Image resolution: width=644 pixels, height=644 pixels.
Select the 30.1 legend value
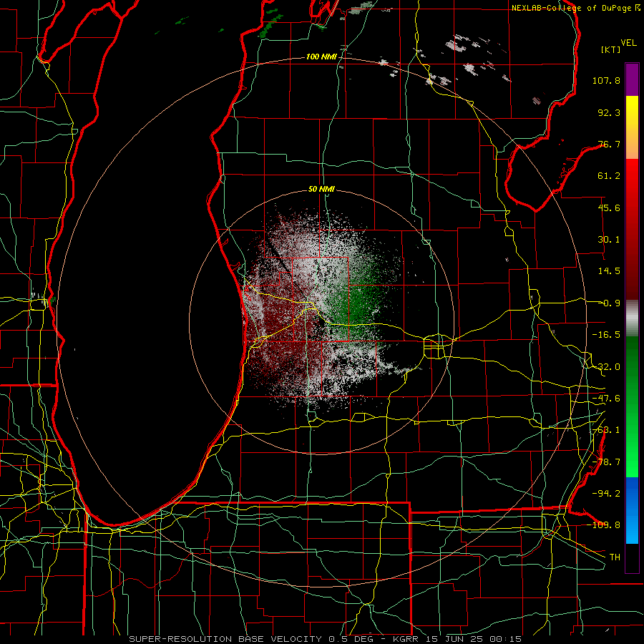(x=609, y=240)
